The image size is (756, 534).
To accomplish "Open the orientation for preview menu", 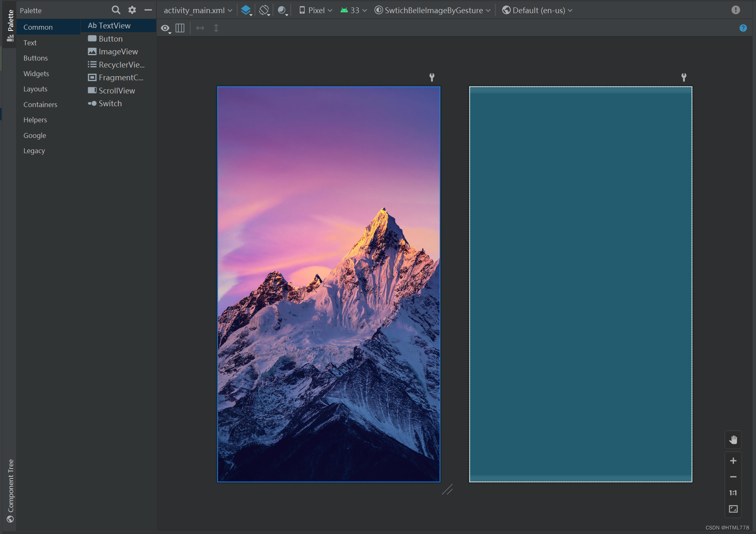I will [264, 10].
